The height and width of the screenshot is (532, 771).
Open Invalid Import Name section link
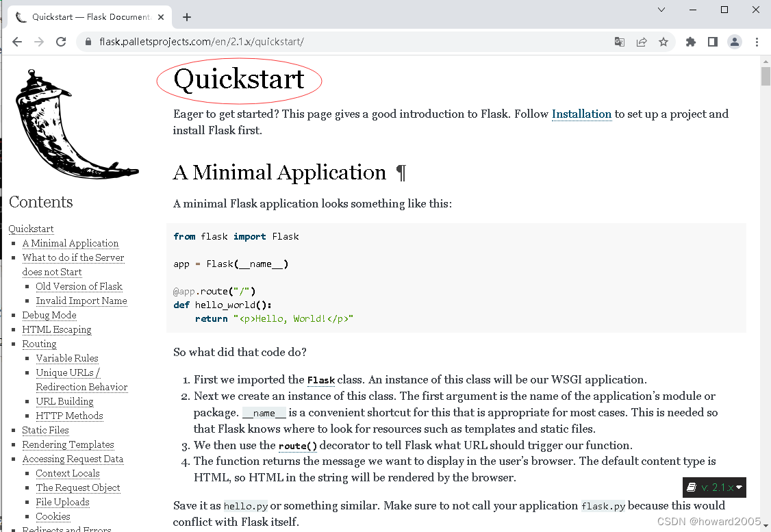pos(81,301)
